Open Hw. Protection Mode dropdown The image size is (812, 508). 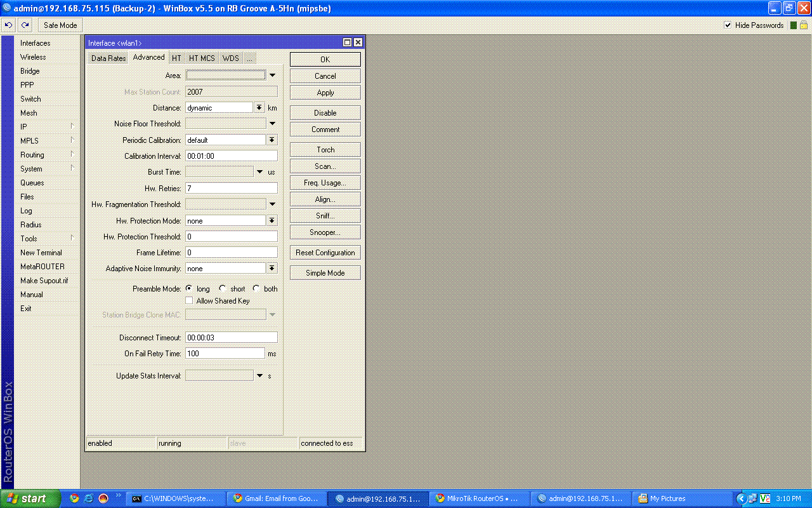click(x=272, y=221)
